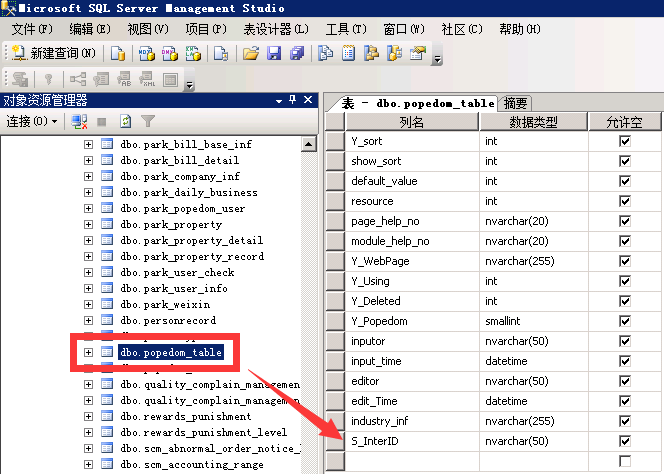Click the Save All icon in toolbar
This screenshot has width=664, height=474.
tap(296, 53)
